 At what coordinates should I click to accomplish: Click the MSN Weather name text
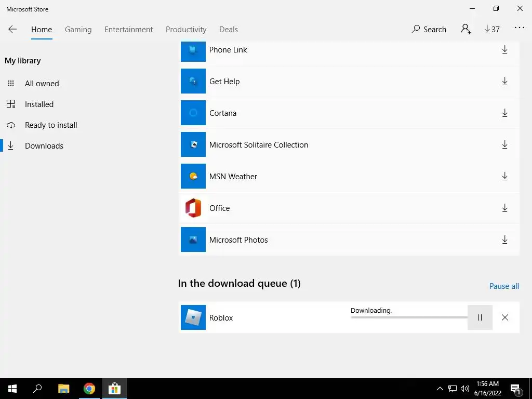(x=233, y=177)
